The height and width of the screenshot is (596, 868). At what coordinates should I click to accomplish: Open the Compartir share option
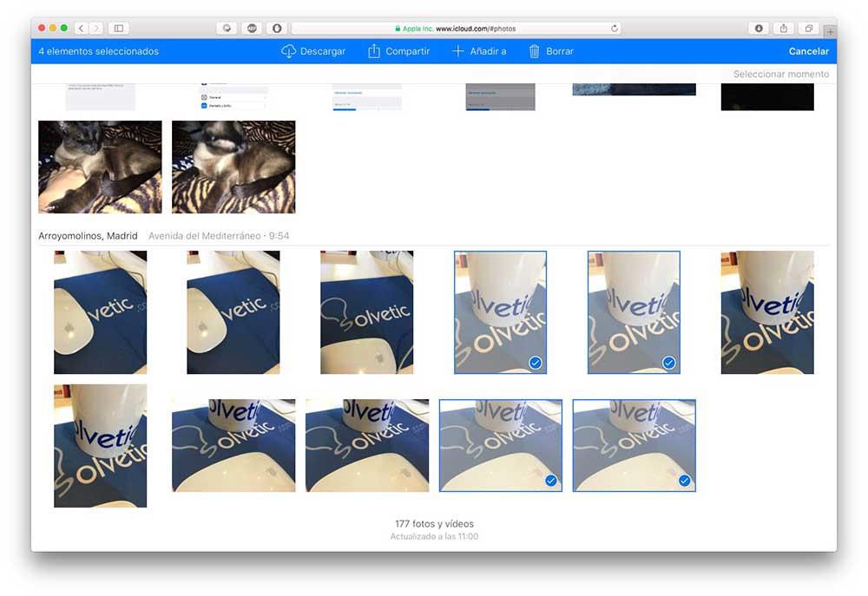point(398,51)
